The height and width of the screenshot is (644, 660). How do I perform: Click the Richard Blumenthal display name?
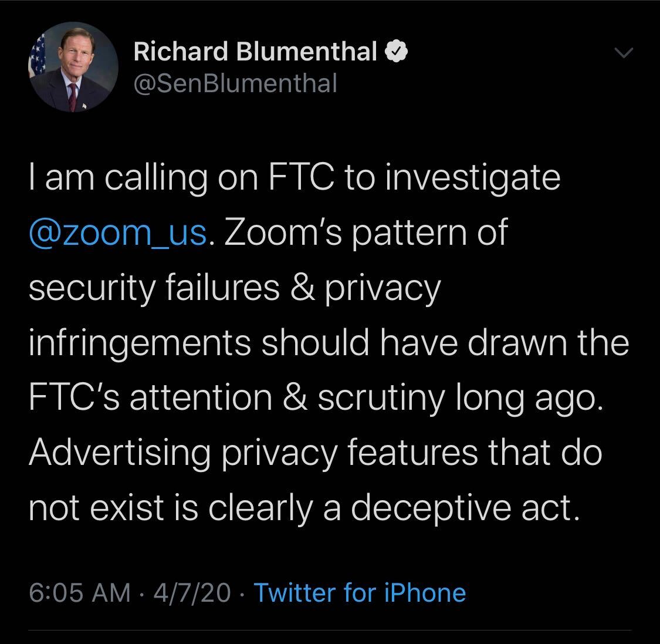255,53
